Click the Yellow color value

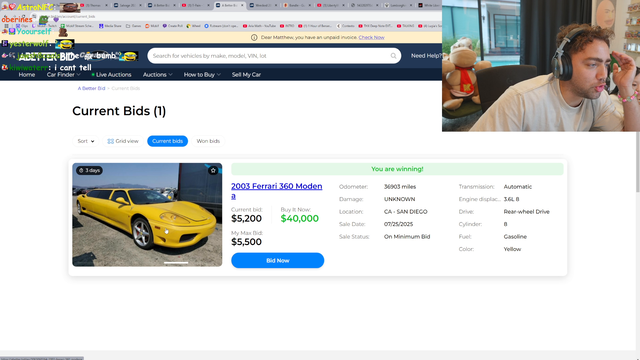(512, 249)
